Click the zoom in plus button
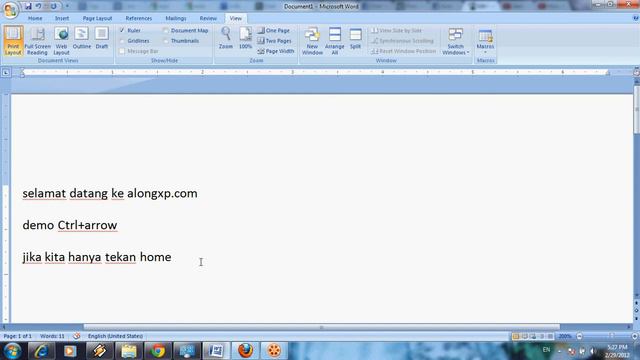This screenshot has height=360, width=640. tap(635, 336)
